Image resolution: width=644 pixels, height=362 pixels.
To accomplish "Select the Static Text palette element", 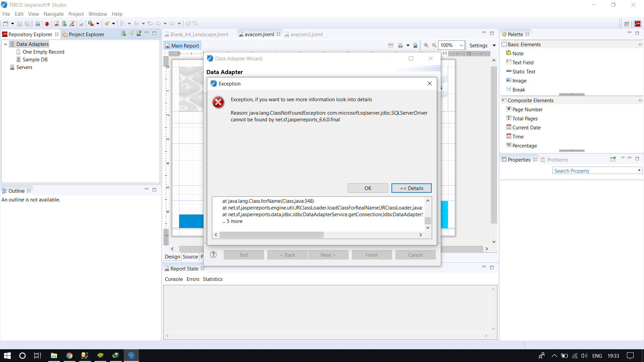I will [524, 72].
